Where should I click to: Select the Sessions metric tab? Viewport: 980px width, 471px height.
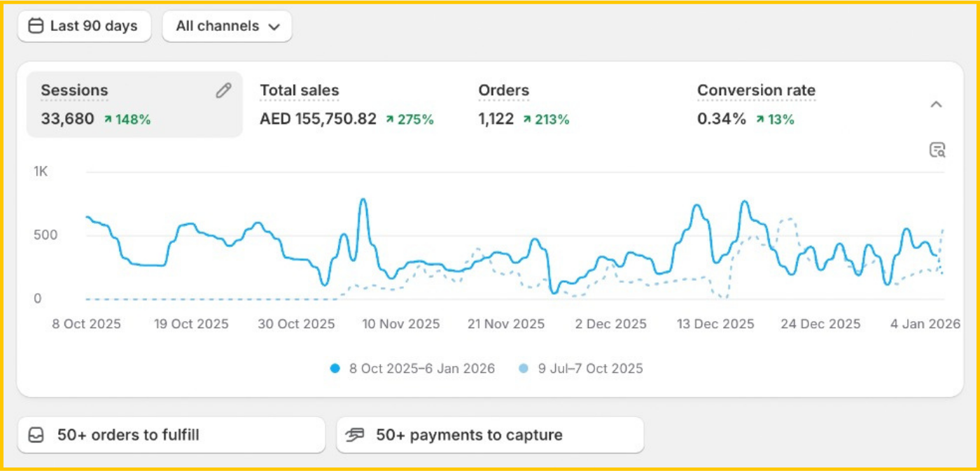[x=74, y=91]
